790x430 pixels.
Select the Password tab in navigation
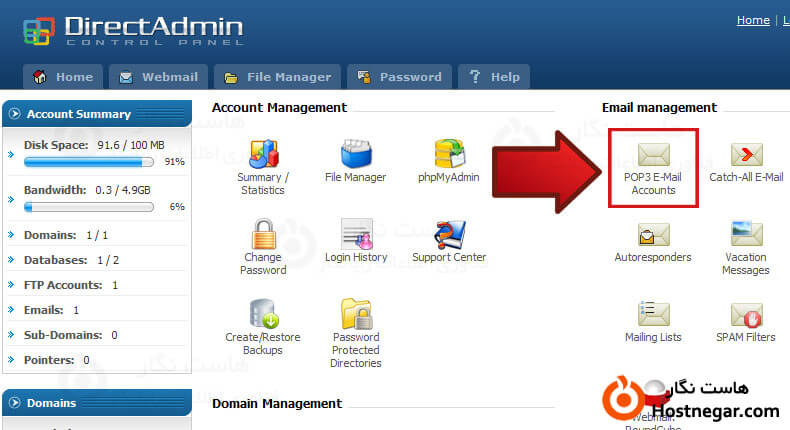click(x=399, y=77)
